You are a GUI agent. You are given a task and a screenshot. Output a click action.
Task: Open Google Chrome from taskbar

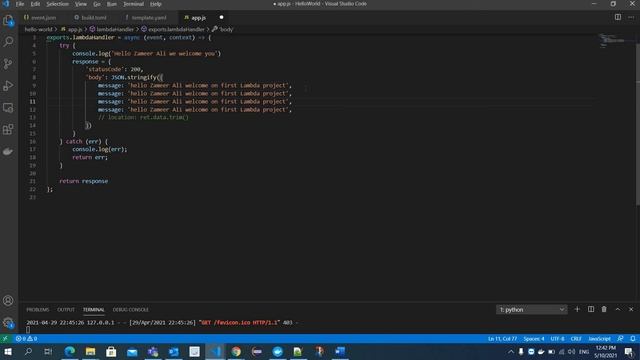(x=236, y=351)
